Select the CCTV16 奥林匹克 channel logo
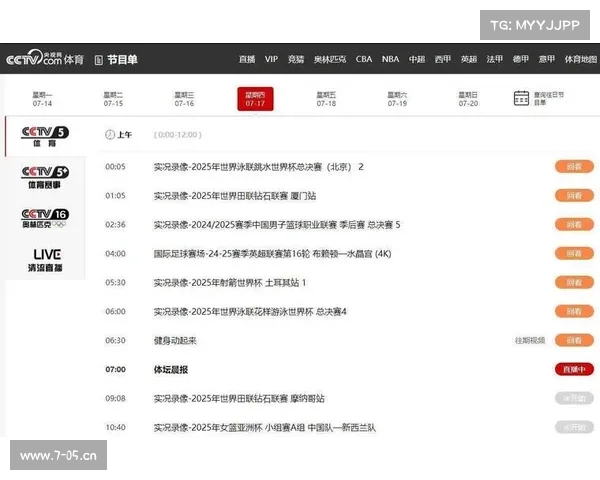 click(45, 219)
